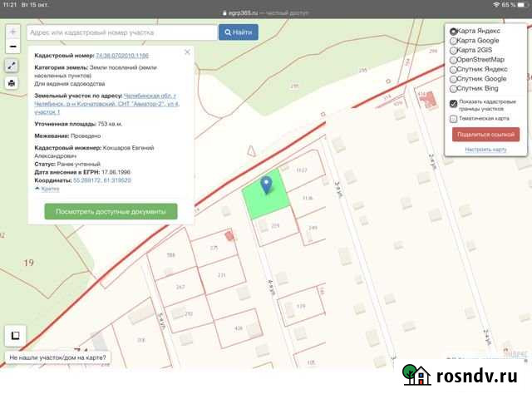
Task: Print the map using printer icon
Action: [12, 83]
